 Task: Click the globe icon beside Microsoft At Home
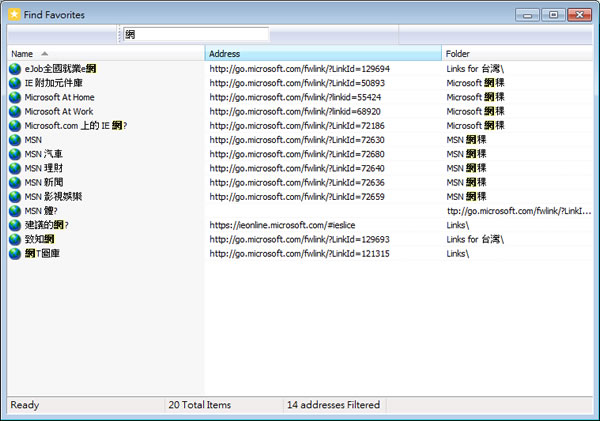(15, 97)
